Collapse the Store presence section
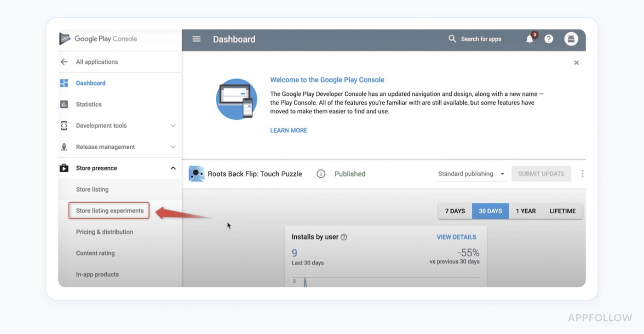644x334 pixels. tap(173, 168)
